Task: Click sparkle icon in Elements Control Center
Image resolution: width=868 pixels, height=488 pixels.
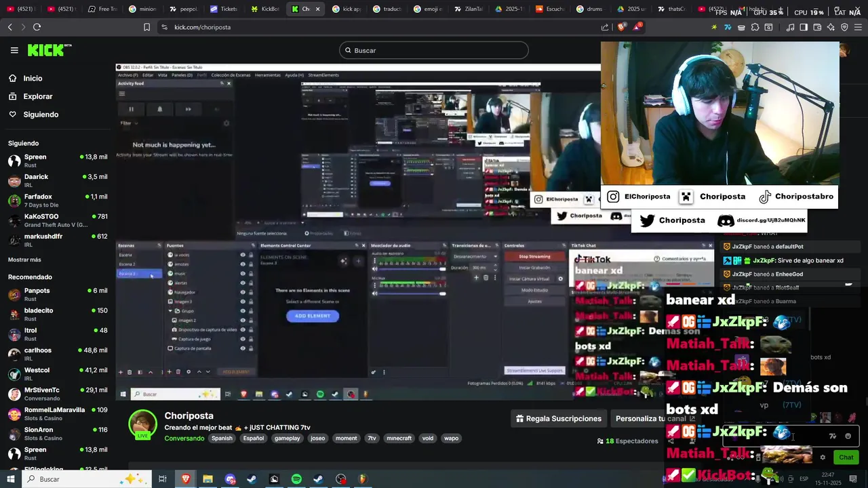Action: pos(344,261)
